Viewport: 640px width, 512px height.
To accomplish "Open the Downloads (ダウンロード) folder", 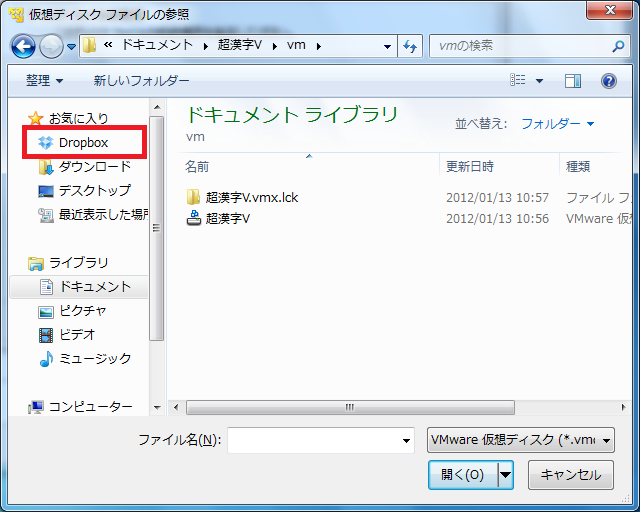I will 94,167.
